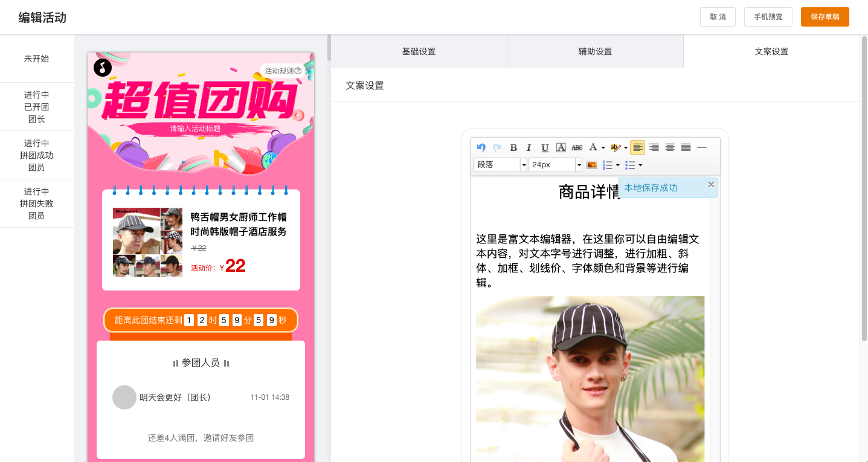Switch to the 基础设置 tab
The height and width of the screenshot is (462, 868).
tap(419, 51)
